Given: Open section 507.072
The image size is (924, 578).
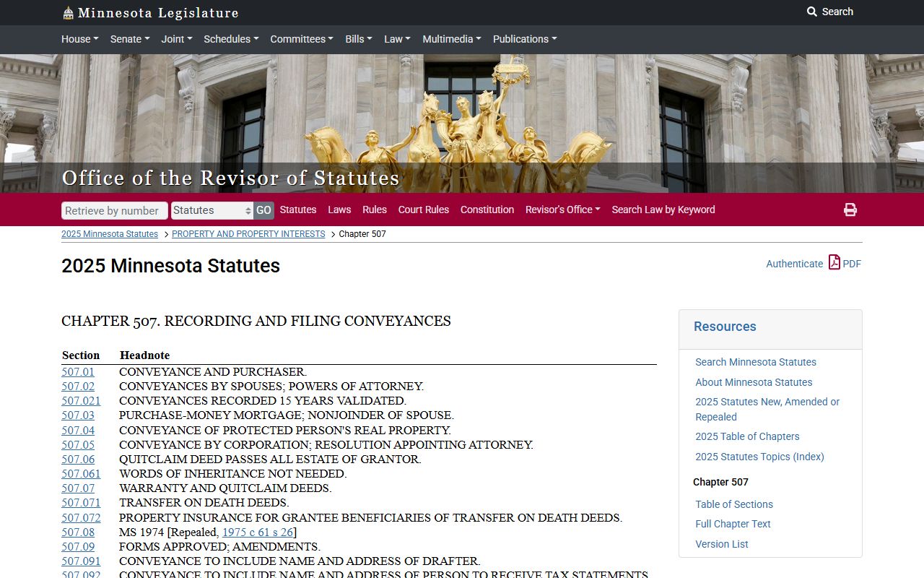Looking at the screenshot, I should click(81, 518).
